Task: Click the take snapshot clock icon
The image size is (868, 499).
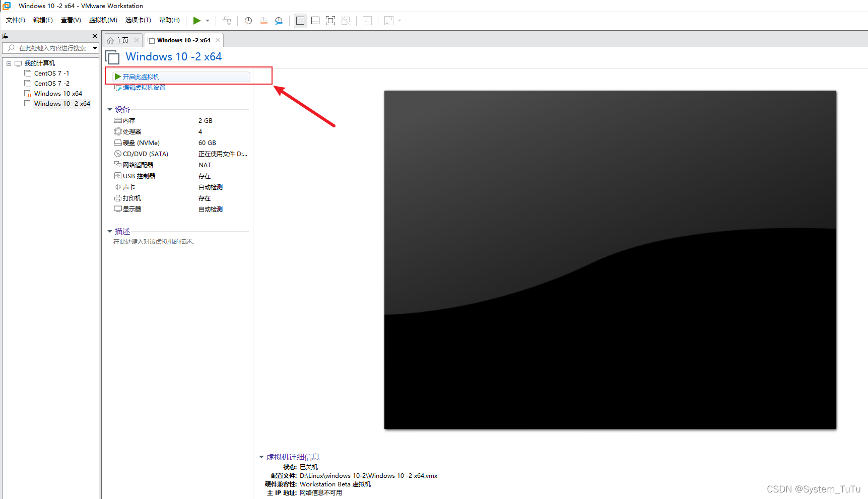Action: 248,21
